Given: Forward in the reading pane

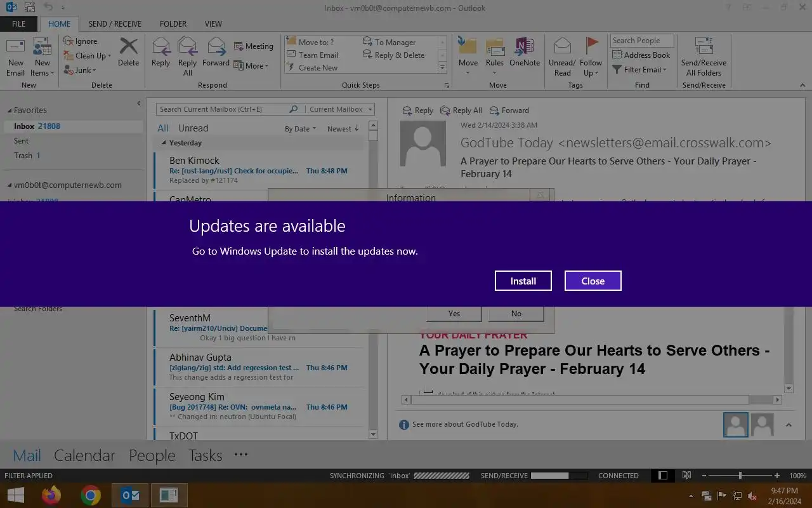Looking at the screenshot, I should [x=509, y=110].
